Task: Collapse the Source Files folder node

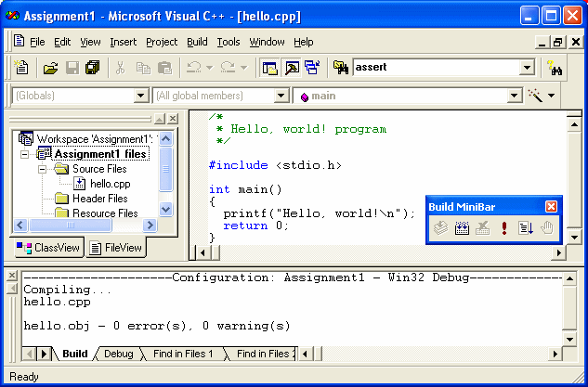Action: 43,169
